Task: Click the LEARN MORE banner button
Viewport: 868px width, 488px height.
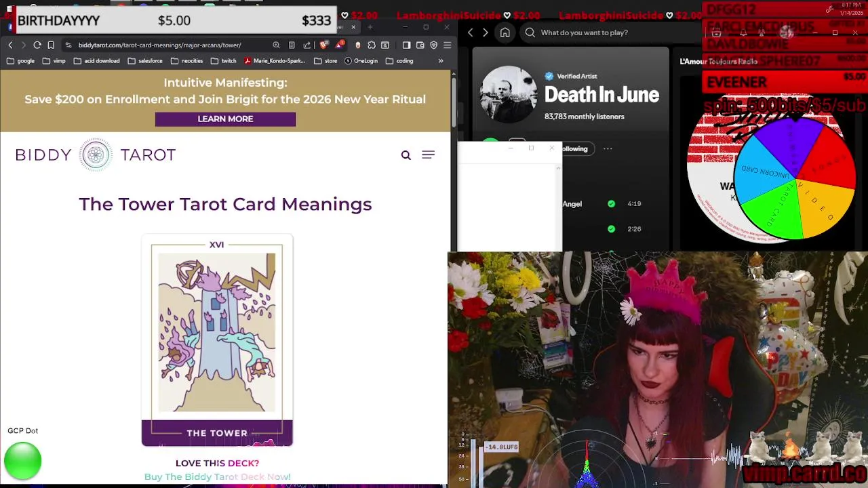Action: tap(225, 119)
